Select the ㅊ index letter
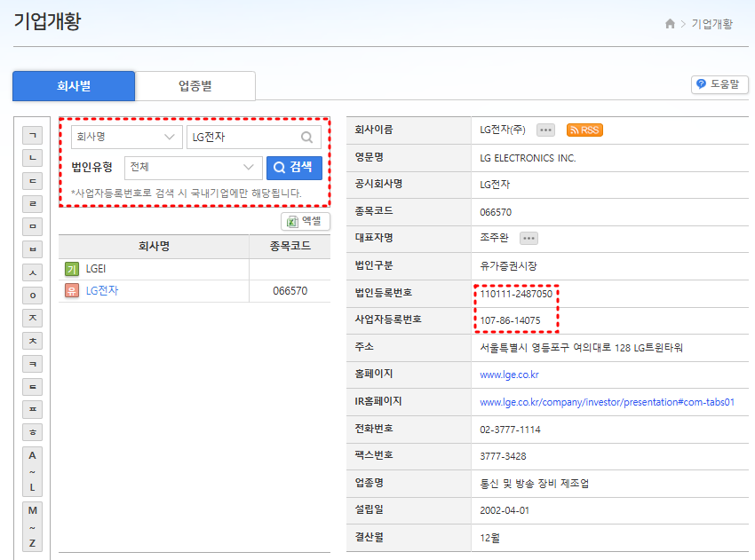 pos(33,341)
